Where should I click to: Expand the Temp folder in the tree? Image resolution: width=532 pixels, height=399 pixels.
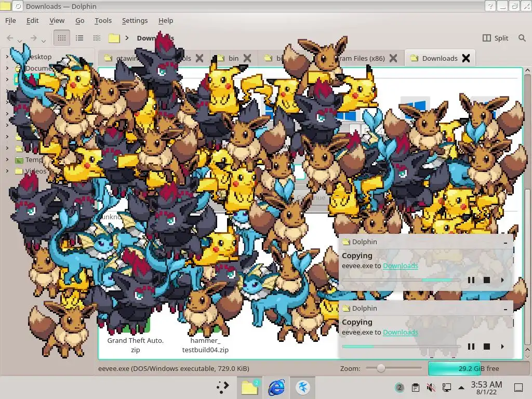pos(7,159)
